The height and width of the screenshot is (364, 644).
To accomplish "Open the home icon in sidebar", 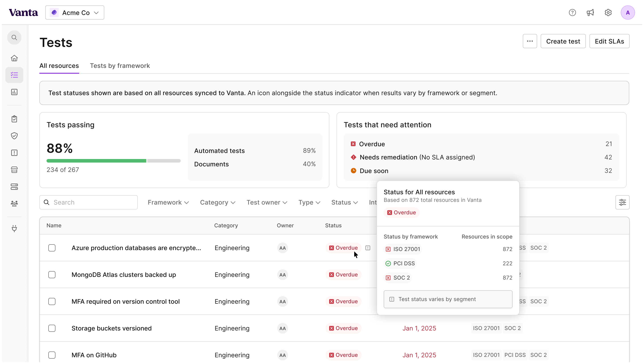I will tap(14, 58).
